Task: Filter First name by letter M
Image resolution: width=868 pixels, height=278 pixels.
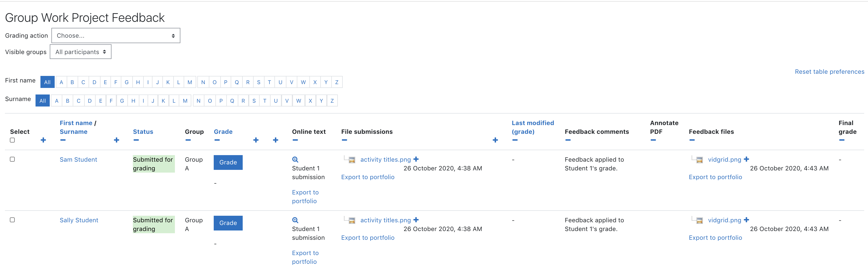Action: click(x=190, y=82)
